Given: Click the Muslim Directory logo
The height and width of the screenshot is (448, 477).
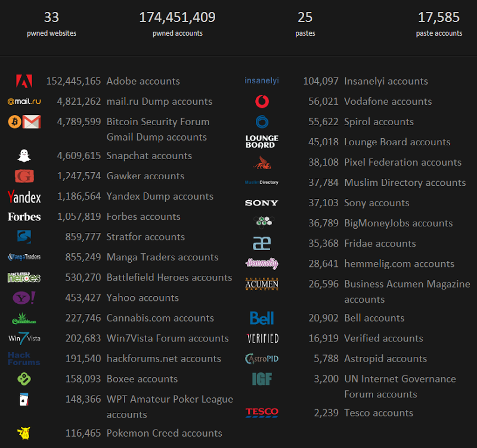Looking at the screenshot, I should (262, 182).
